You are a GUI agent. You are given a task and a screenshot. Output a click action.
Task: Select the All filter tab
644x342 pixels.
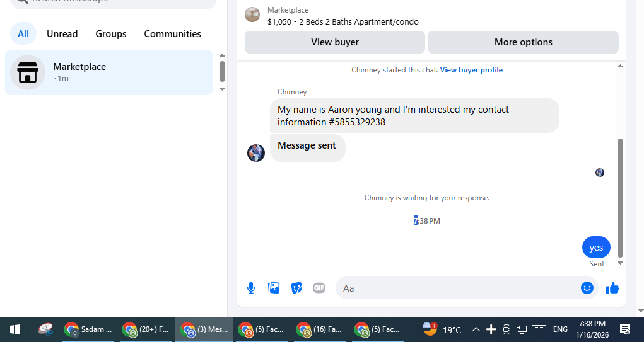[23, 33]
